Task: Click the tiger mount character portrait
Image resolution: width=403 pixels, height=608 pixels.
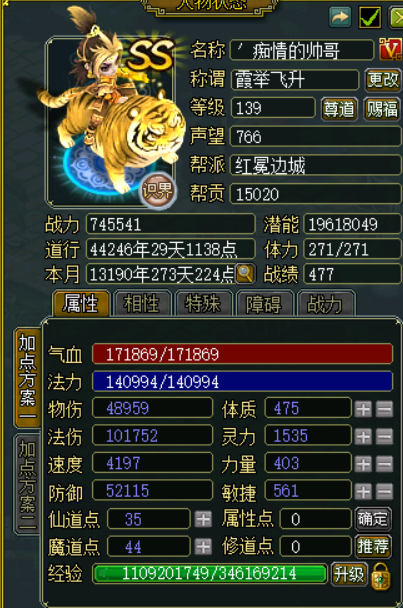Action: [x=111, y=120]
